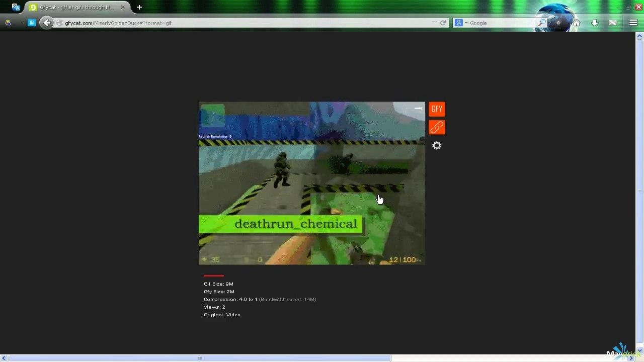Click the site identity globe icon
The image size is (644, 362).
click(60, 23)
